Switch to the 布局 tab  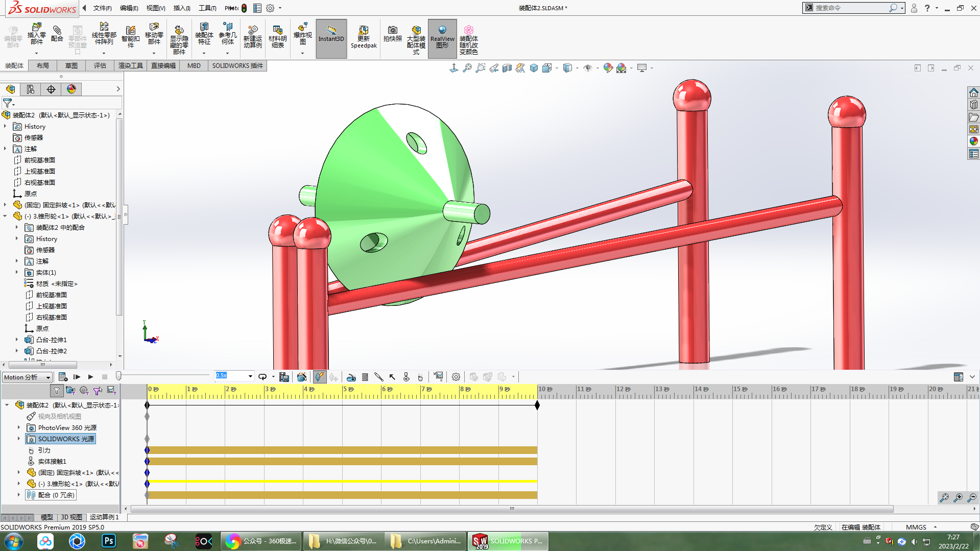43,66
